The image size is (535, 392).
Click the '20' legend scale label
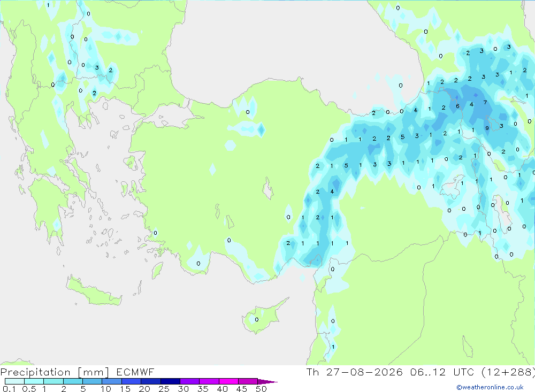click(x=144, y=389)
